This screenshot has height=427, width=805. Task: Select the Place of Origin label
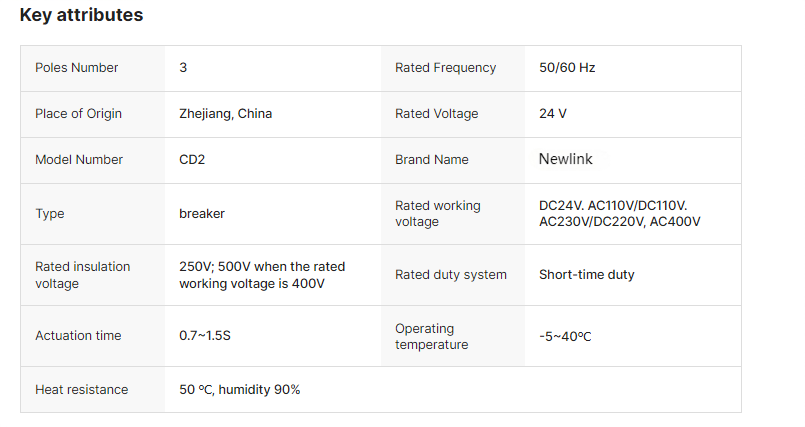(x=78, y=114)
